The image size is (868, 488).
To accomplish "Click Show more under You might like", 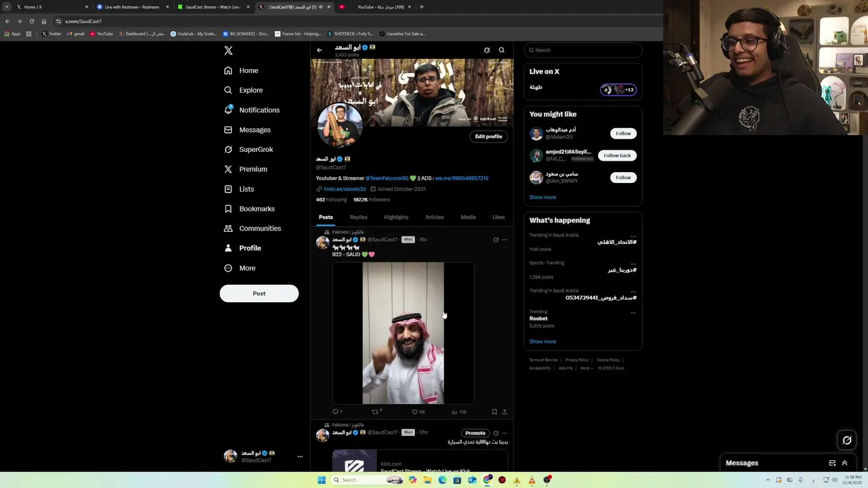I will point(542,197).
